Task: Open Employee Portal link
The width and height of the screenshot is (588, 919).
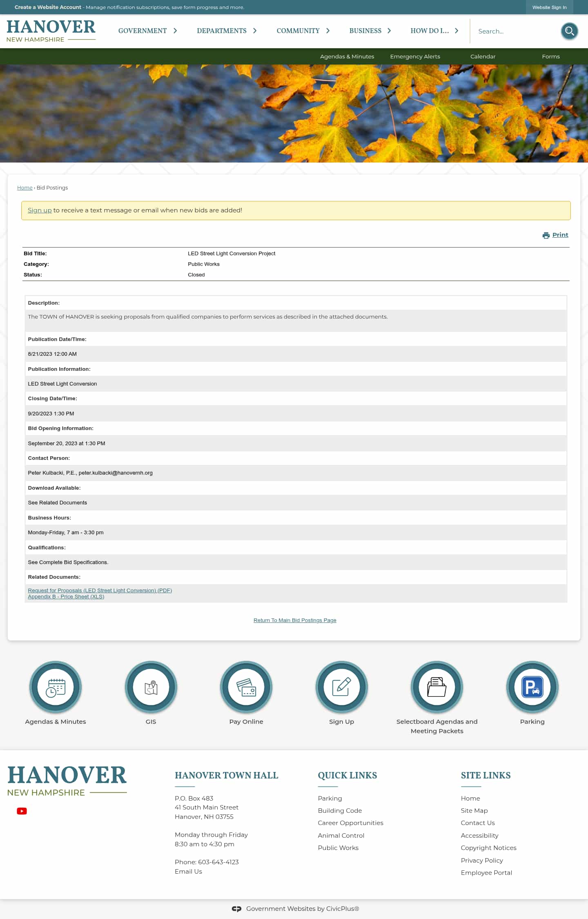Action: tap(486, 872)
